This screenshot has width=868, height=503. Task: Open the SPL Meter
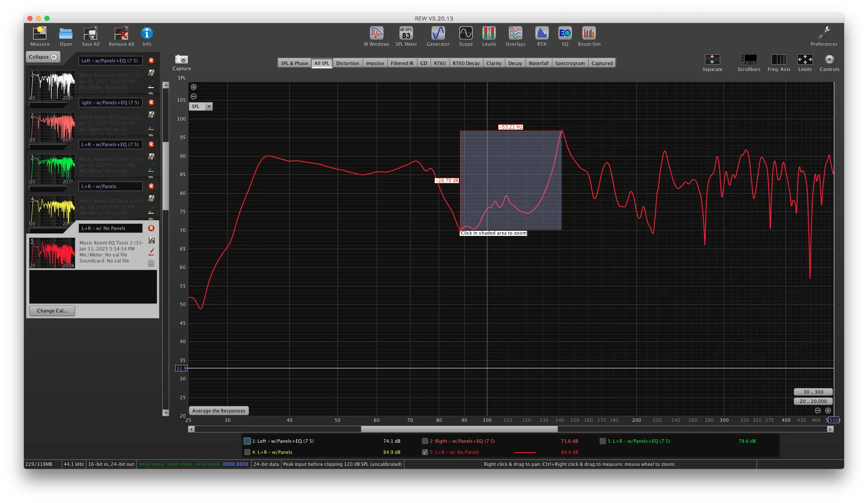tap(406, 33)
